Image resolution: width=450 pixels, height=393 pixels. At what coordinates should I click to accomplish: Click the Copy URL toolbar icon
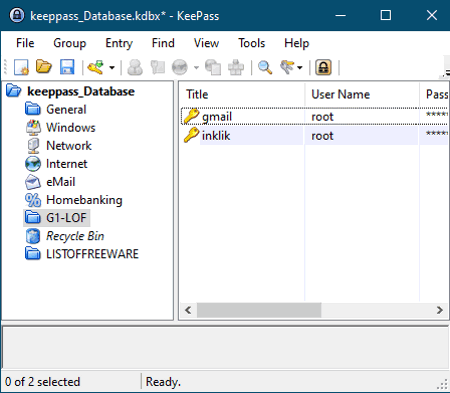click(x=213, y=67)
